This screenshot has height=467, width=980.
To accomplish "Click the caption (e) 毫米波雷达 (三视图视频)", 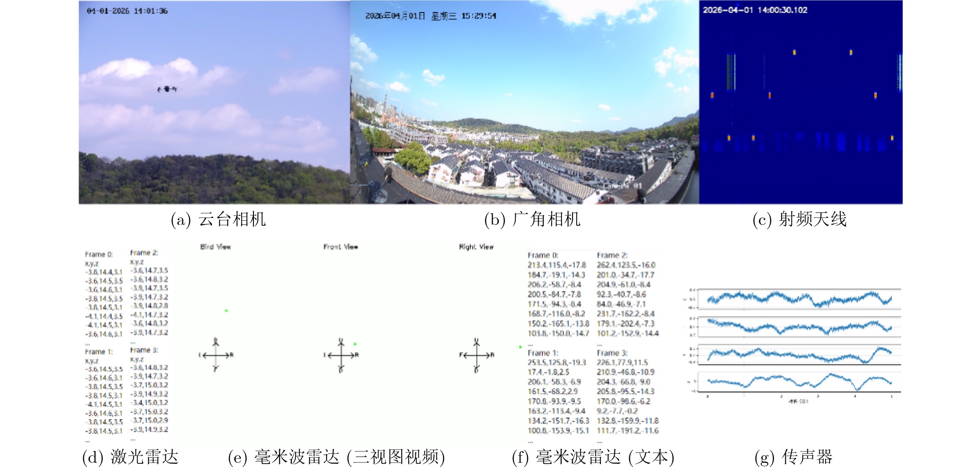I will pyautogui.click(x=336, y=457).
